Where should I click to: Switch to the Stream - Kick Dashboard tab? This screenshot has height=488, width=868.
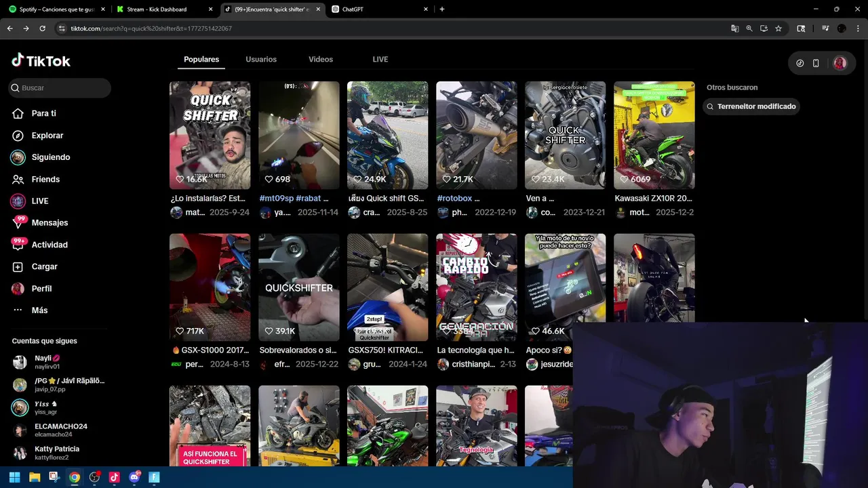tap(163, 9)
